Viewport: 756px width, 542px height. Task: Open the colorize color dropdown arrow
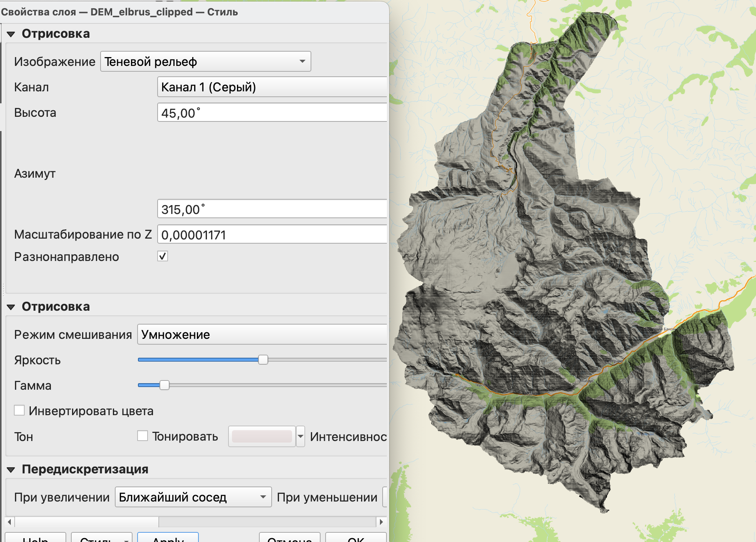tap(301, 436)
